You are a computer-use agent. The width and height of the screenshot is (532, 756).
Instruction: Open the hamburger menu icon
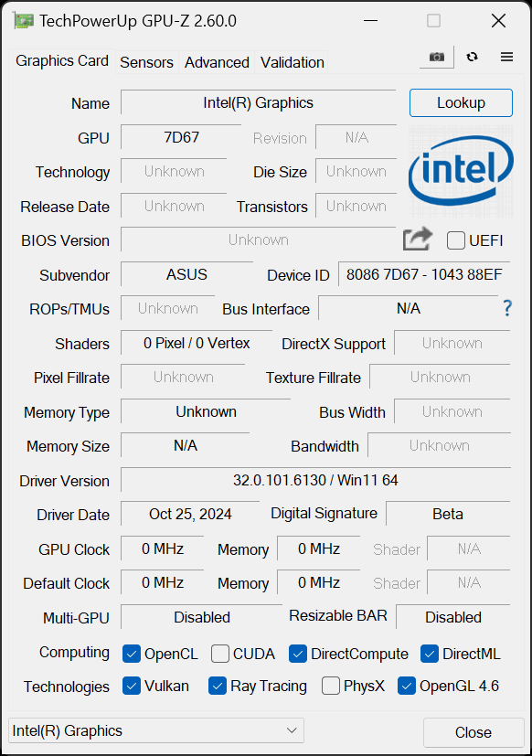click(x=506, y=57)
